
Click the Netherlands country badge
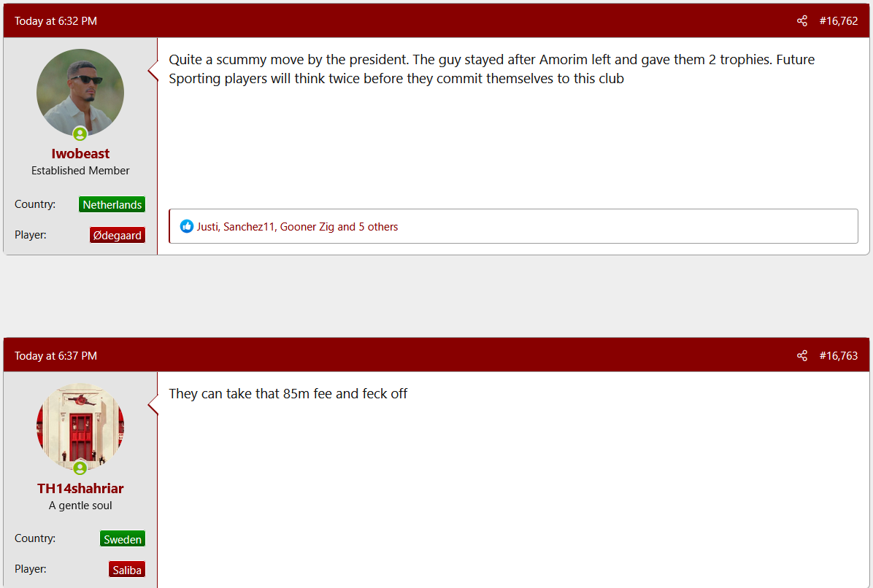[112, 205]
